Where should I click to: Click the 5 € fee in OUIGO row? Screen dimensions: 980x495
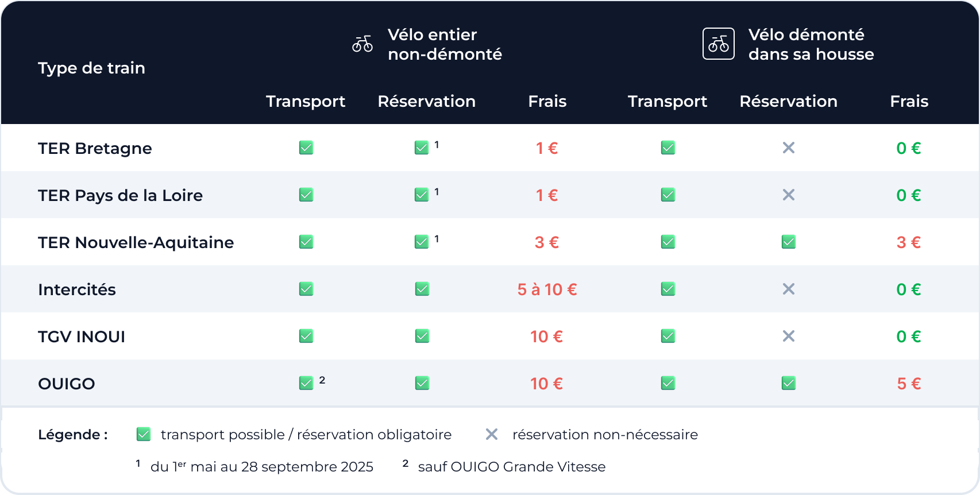click(x=909, y=384)
